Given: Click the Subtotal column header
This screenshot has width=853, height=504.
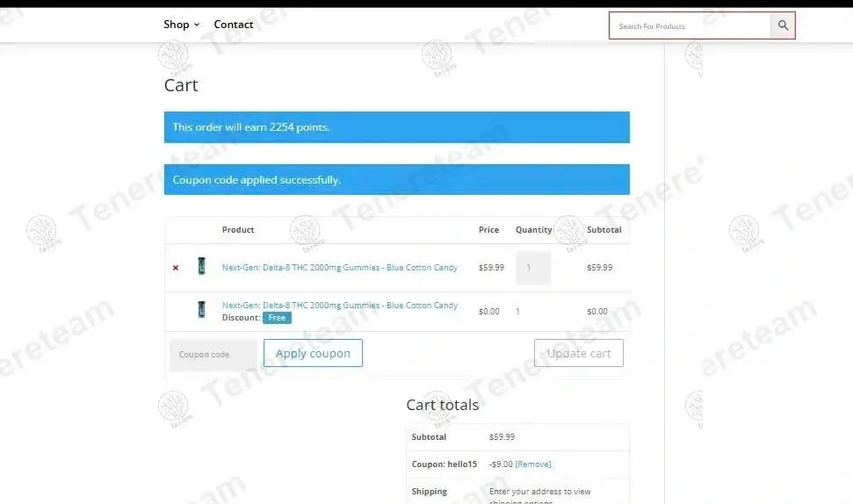Looking at the screenshot, I should coord(604,230).
